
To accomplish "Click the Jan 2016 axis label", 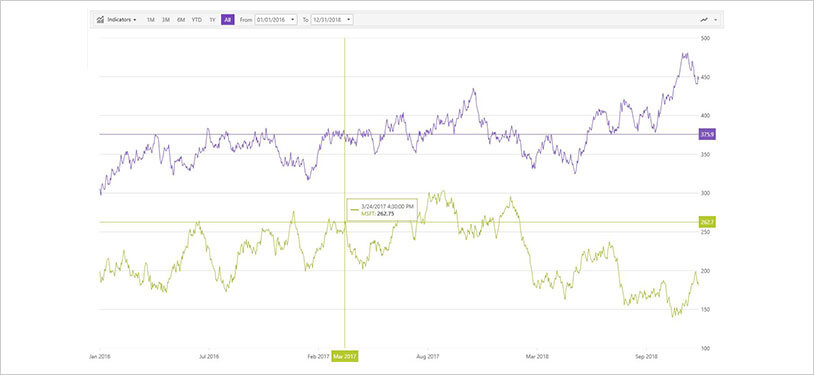I will click(101, 357).
